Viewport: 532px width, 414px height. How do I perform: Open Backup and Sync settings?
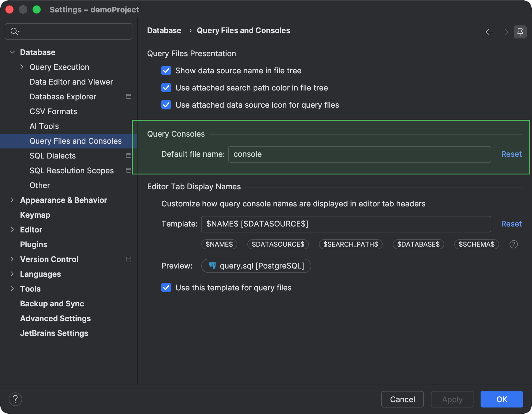(x=52, y=304)
